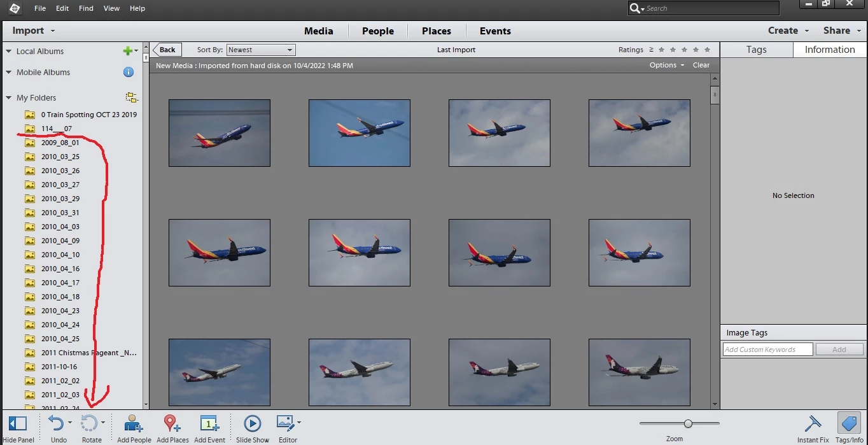Click the Add People icon

pyautogui.click(x=134, y=423)
